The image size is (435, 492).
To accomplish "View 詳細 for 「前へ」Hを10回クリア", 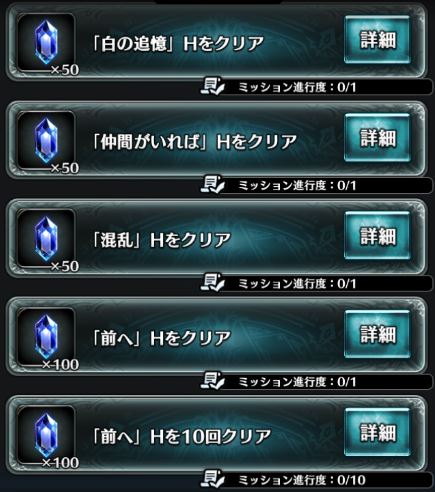I will [x=377, y=432].
